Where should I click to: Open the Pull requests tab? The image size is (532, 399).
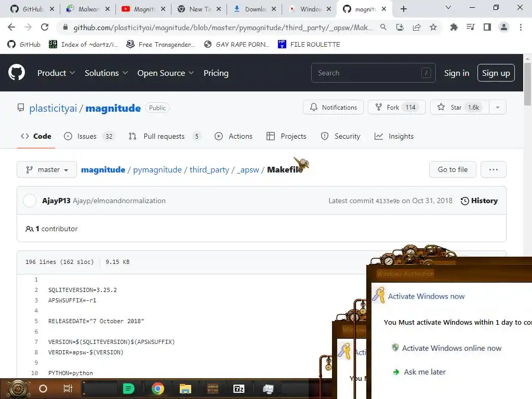(x=165, y=136)
